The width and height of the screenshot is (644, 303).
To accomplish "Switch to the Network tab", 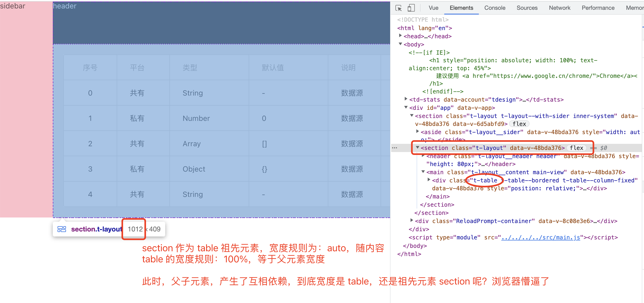I will pos(559,8).
